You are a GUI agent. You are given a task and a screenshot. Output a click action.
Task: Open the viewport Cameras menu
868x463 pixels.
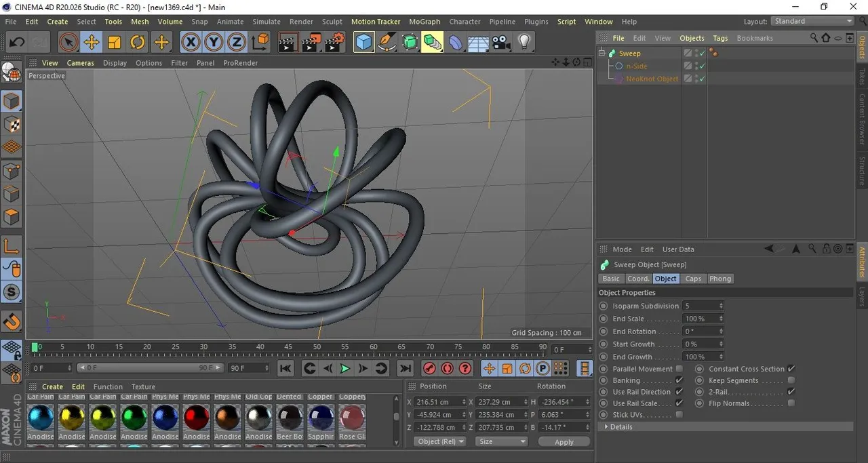click(80, 63)
